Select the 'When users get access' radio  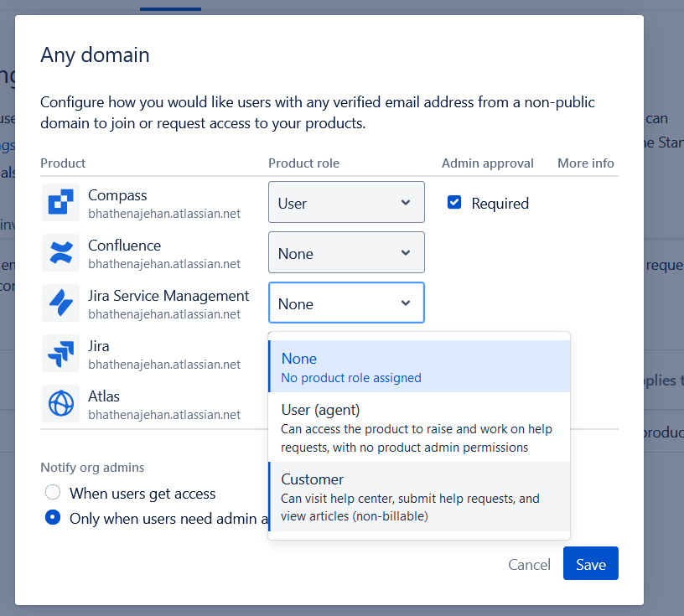pos(53,492)
